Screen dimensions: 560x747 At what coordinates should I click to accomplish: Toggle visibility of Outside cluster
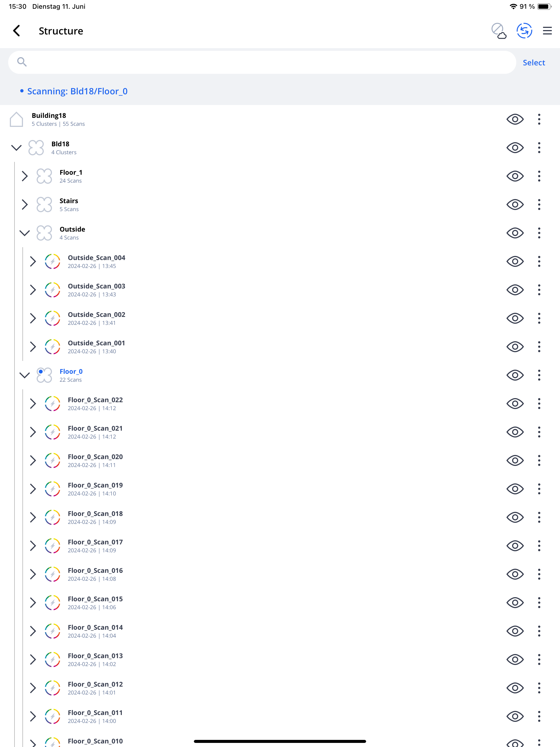[515, 233]
